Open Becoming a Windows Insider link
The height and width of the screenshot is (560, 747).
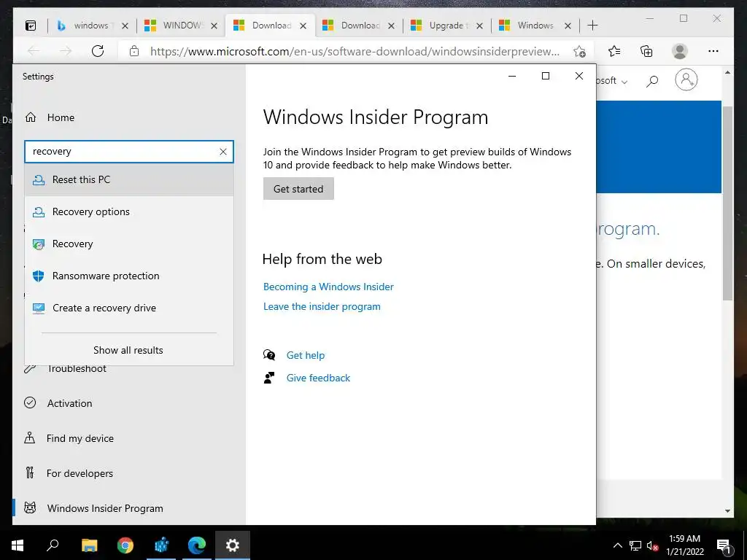[328, 287]
